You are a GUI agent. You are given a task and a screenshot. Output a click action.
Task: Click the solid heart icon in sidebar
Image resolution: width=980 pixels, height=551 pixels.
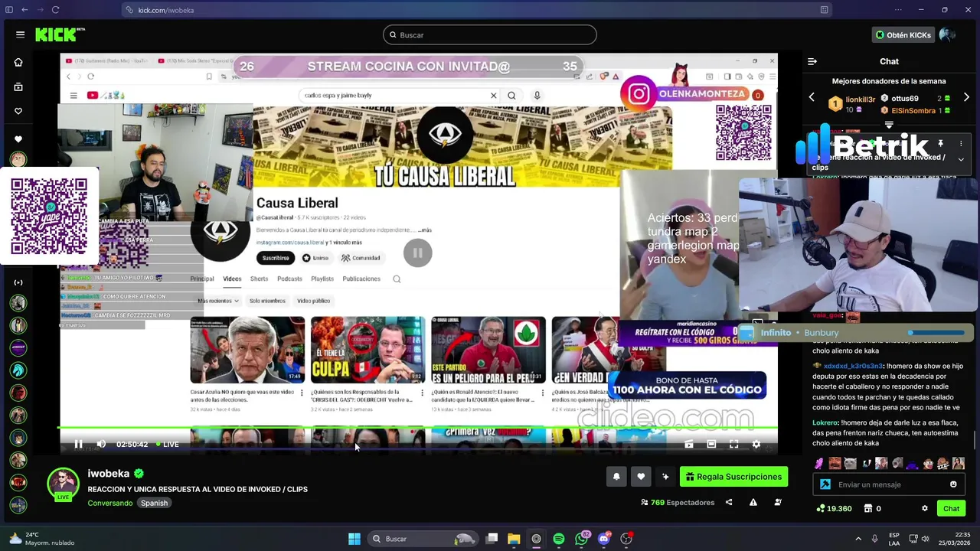click(18, 139)
